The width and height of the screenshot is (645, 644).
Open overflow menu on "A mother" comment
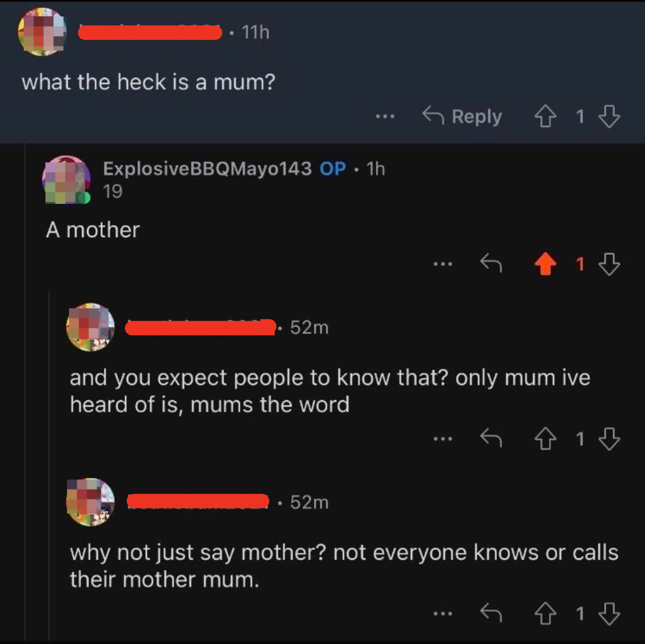(443, 264)
